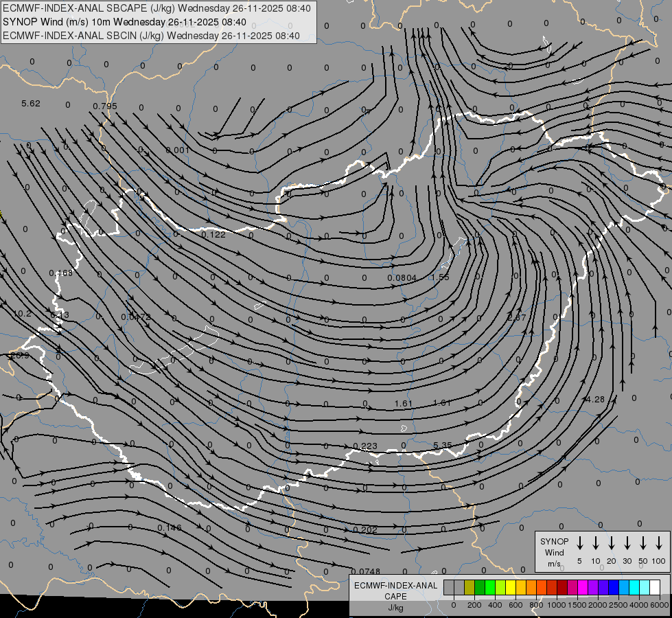
Task: Click the SYNOP Wind m/s legend label
Action: coord(554,553)
